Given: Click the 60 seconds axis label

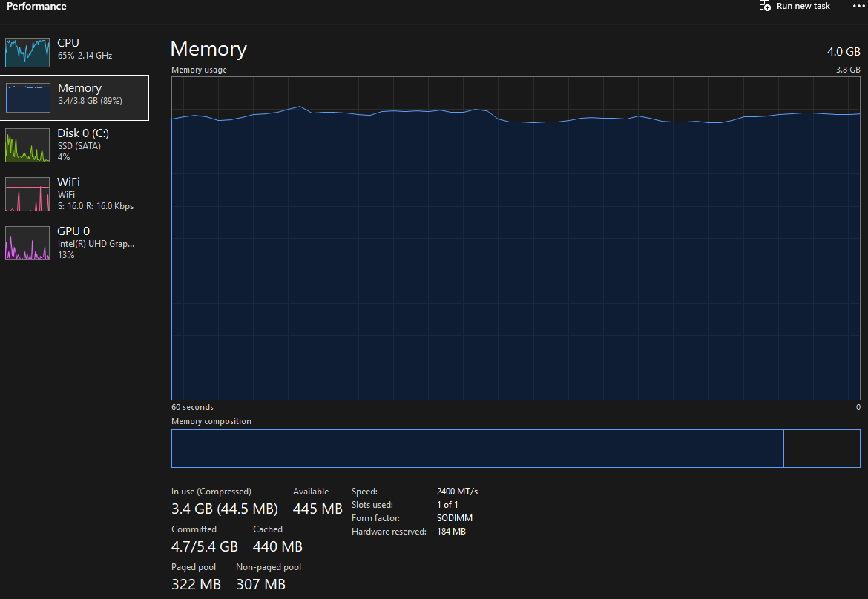Looking at the screenshot, I should [192, 407].
